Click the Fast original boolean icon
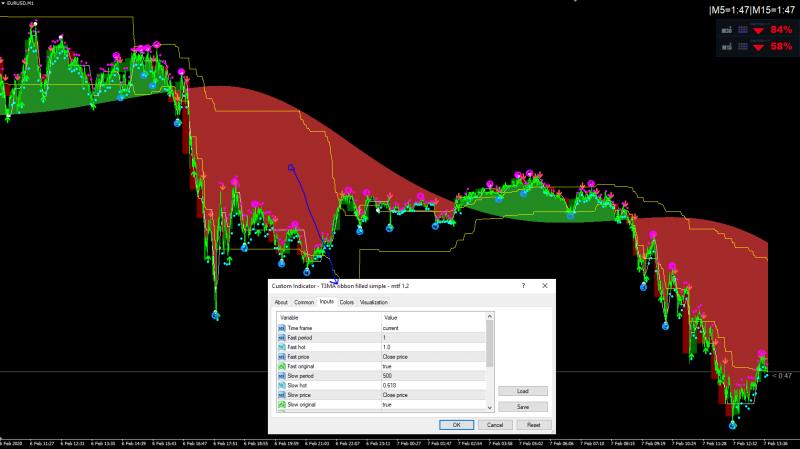This screenshot has width=800, height=449. tap(282, 366)
